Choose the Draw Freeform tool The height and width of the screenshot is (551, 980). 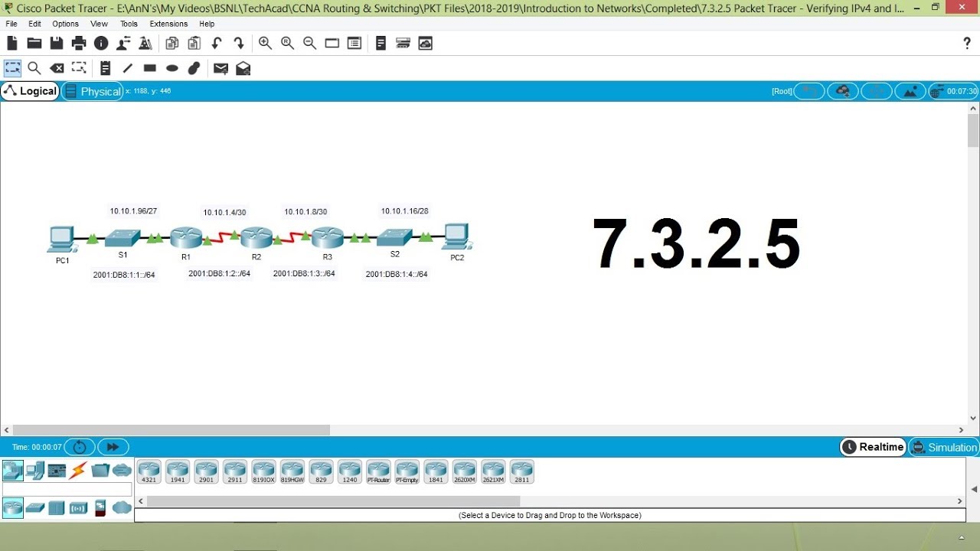click(194, 68)
